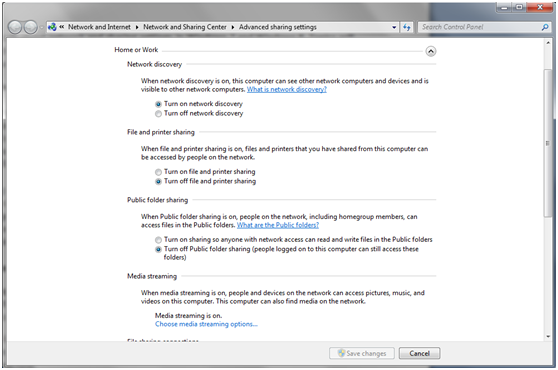Click the search magnifier icon
The image size is (558, 370).
[545, 27]
